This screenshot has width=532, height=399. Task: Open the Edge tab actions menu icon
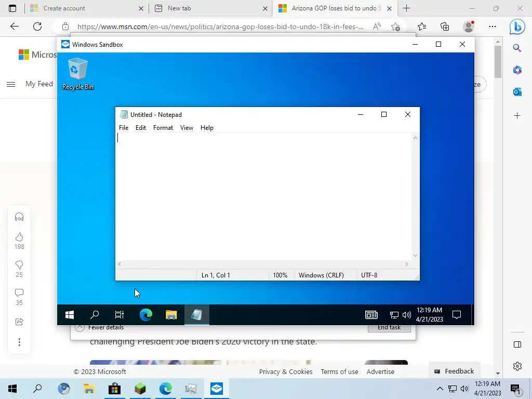click(x=12, y=8)
